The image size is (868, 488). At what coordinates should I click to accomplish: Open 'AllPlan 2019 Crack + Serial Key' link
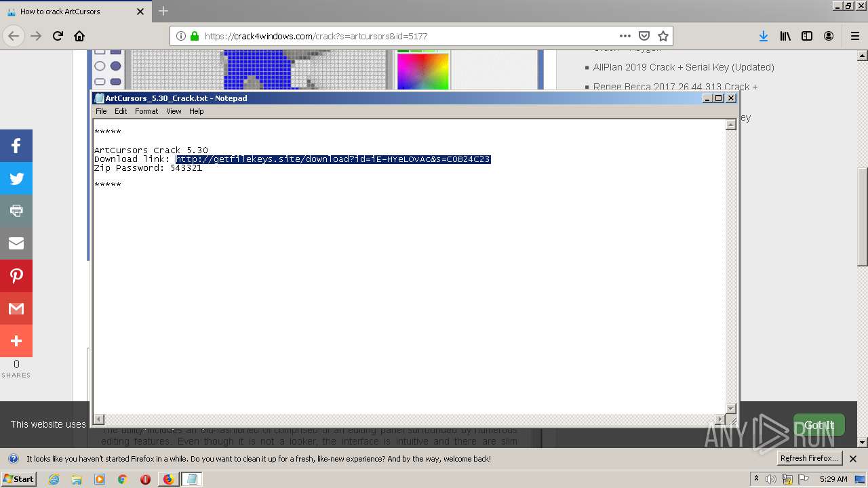[684, 67]
